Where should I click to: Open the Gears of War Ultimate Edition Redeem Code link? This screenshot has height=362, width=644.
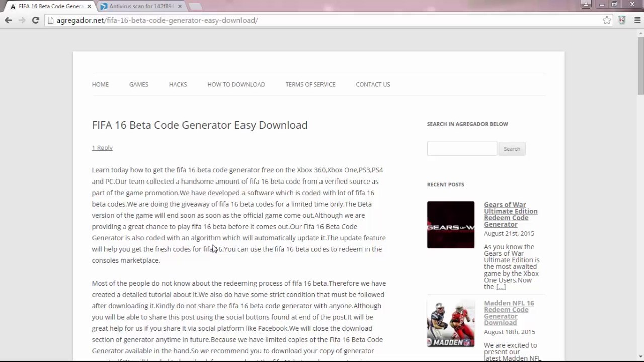511,215
